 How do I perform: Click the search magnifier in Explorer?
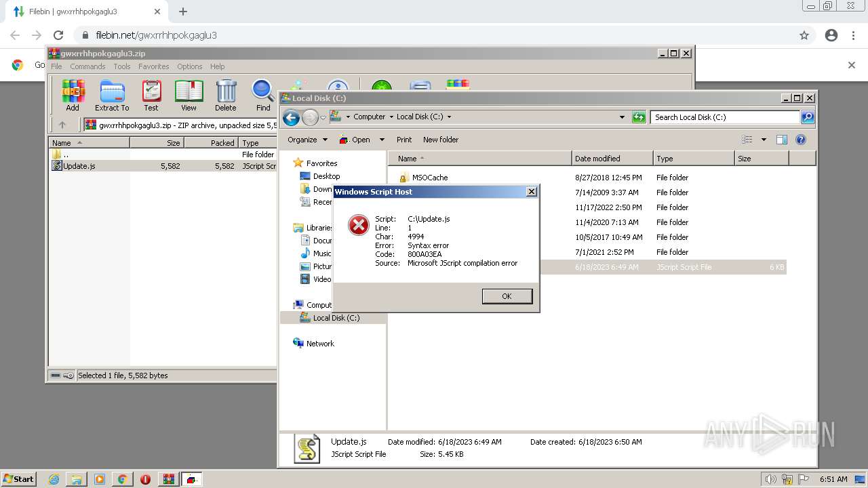tap(807, 117)
